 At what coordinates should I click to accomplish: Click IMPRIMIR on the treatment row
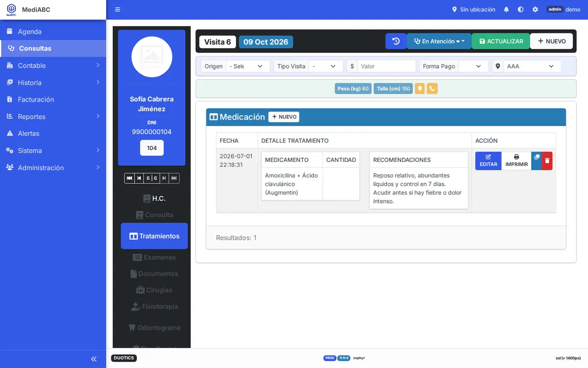click(x=516, y=161)
